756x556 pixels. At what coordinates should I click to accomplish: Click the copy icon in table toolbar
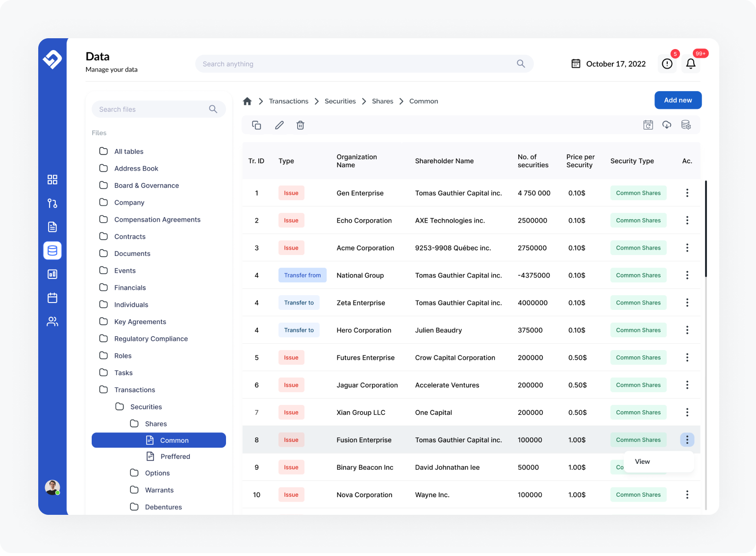[x=256, y=125]
